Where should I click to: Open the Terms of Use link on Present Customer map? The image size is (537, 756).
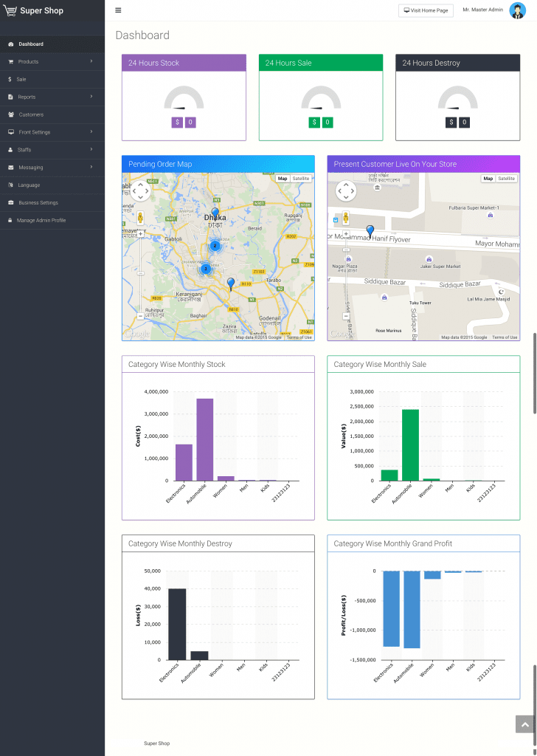pyautogui.click(x=505, y=337)
